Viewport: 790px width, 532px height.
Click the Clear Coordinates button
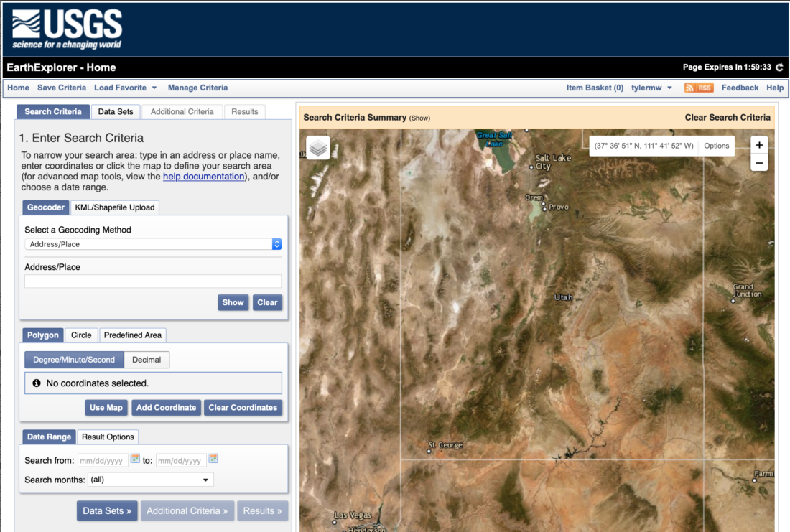243,408
